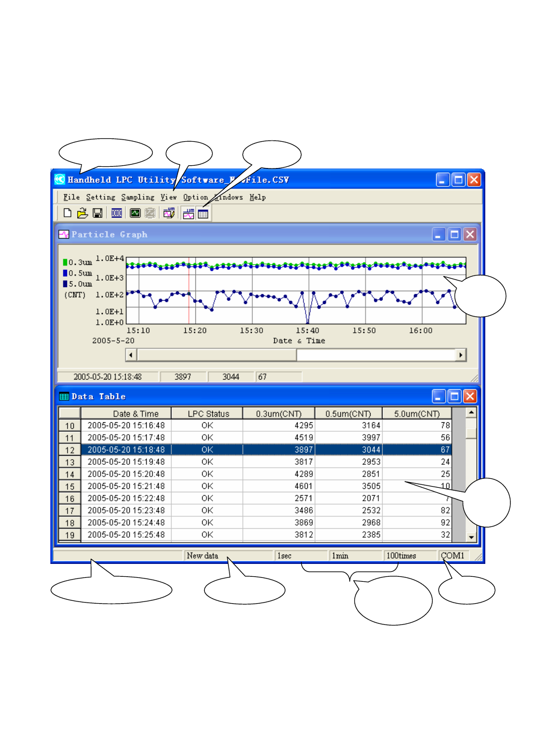Click the 5.0um dark legend swatch
The width and height of the screenshot is (534, 756).
pos(65,284)
